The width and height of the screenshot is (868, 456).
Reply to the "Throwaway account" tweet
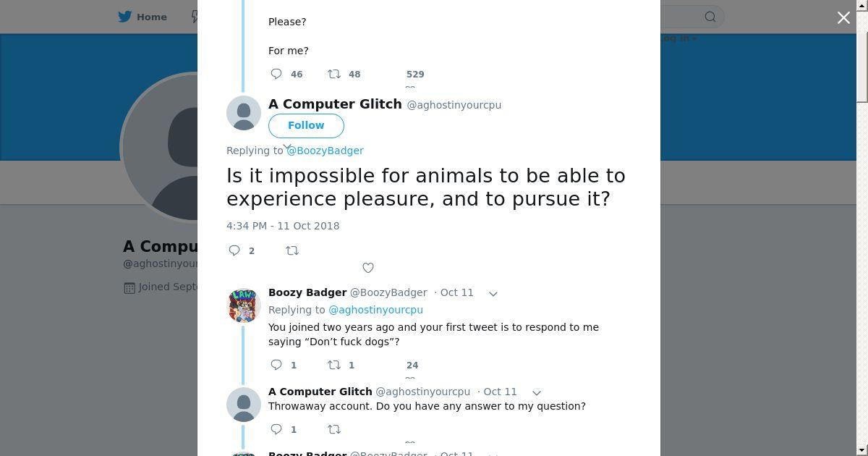tap(276, 429)
